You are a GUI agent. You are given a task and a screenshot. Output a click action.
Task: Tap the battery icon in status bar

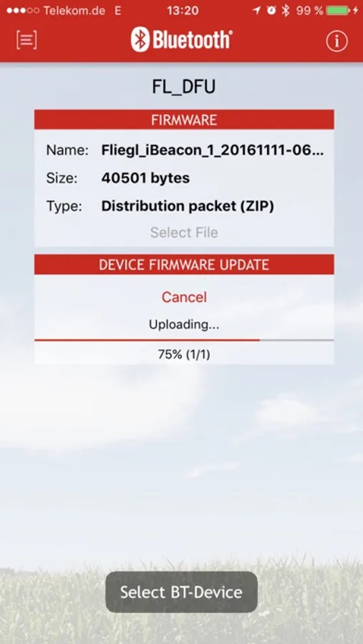pos(339,11)
